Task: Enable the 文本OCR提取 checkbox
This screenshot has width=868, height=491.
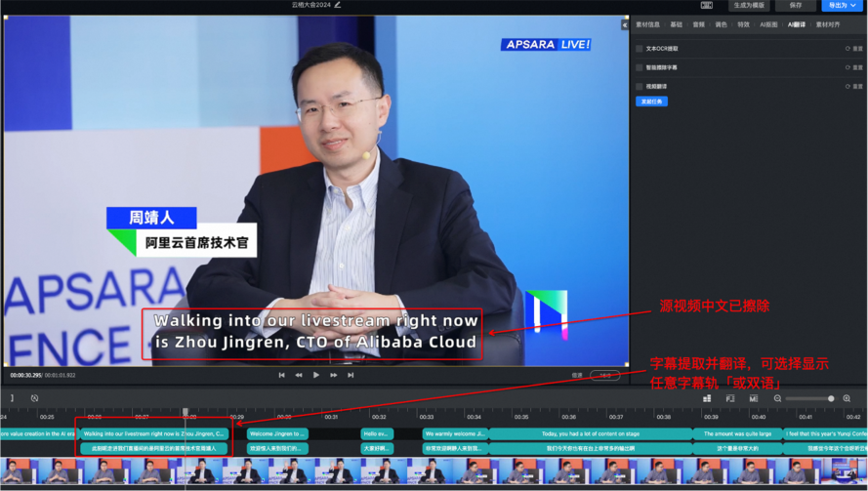Action: pos(640,48)
